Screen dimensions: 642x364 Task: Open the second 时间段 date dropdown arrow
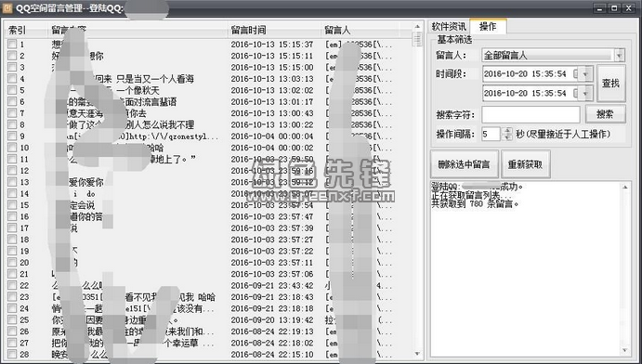586,93
